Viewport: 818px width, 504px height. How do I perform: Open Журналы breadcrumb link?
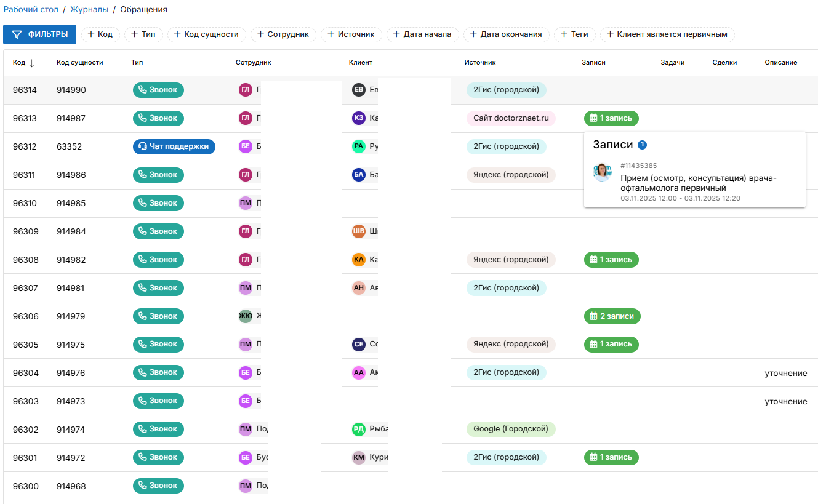[89, 10]
